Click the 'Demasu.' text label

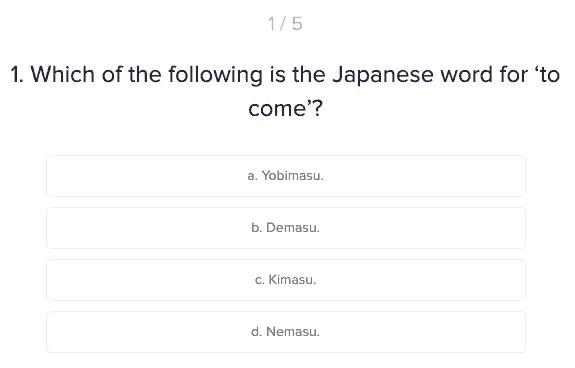pos(293,228)
